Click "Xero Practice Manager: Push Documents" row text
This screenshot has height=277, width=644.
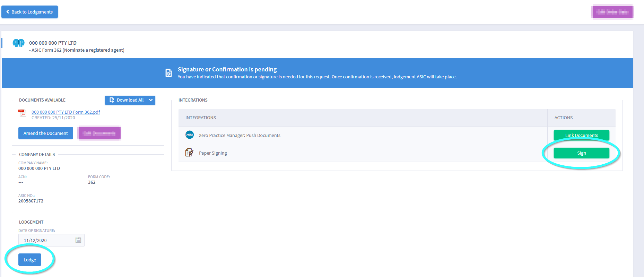[240, 136]
